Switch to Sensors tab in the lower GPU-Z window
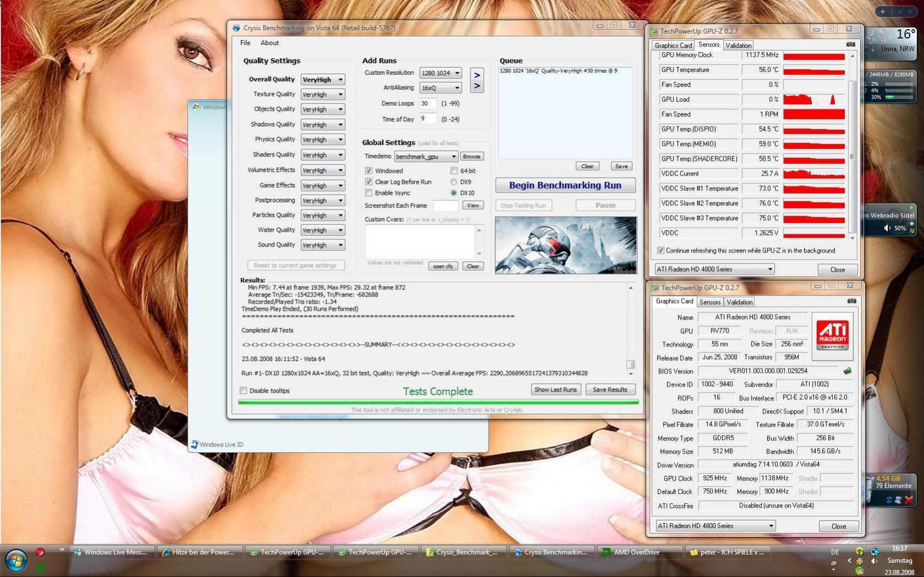 pos(710,303)
